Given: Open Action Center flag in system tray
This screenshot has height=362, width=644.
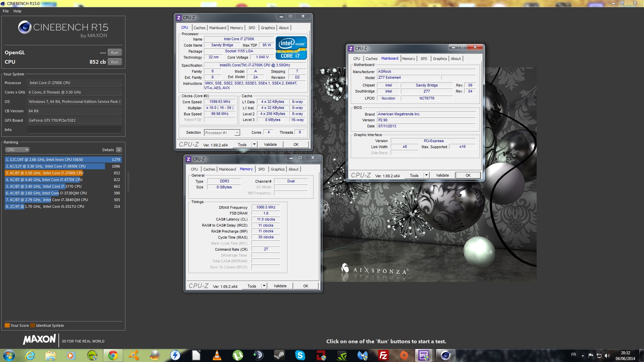Looking at the screenshot, I should [x=591, y=356].
